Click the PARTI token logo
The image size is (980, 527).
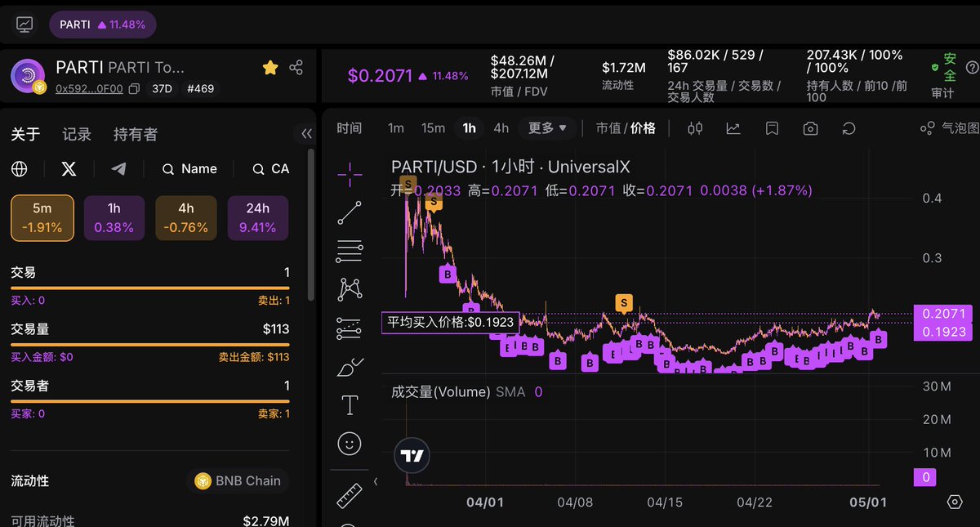28,75
